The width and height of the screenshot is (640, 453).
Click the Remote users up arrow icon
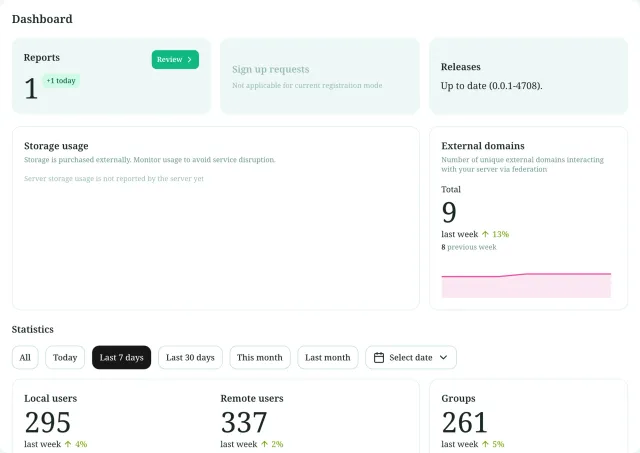[x=264, y=444]
